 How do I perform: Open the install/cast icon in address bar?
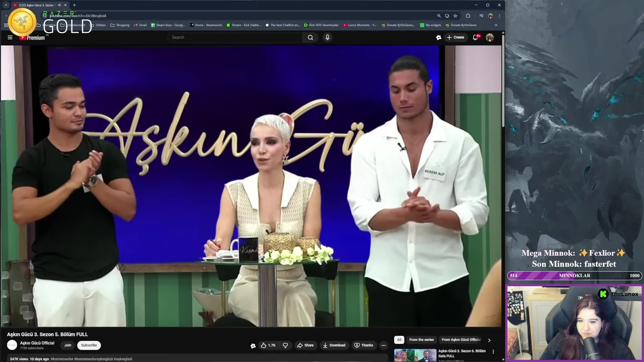tap(447, 16)
